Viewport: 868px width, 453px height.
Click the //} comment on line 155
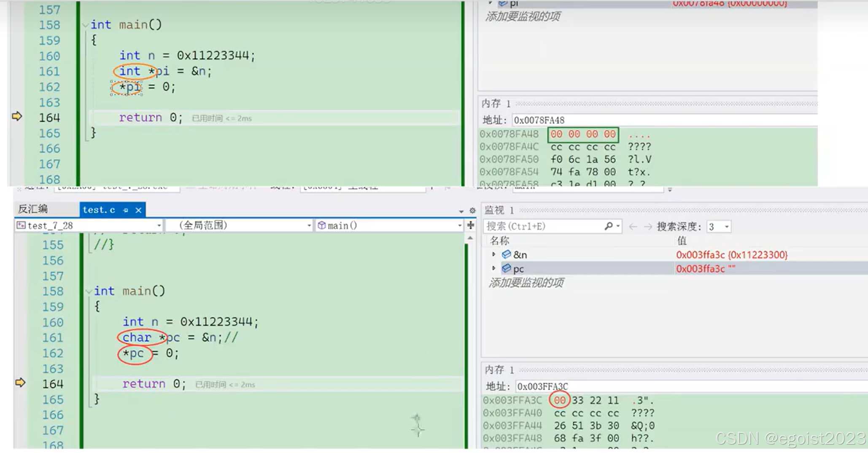[104, 245]
